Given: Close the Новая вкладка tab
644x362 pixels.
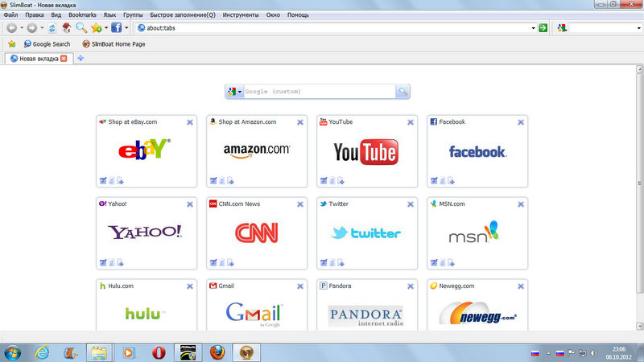Looking at the screenshot, I should coord(64,59).
